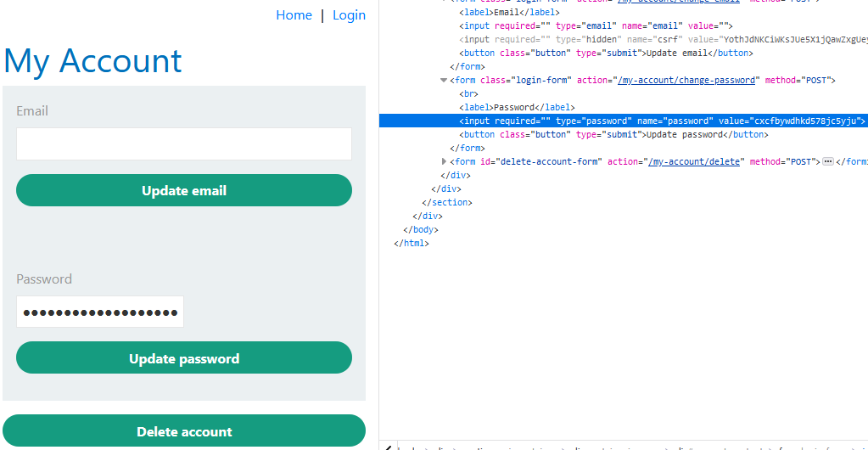868x450 pixels.
Task: Click the Delete account button
Action: tap(184, 431)
